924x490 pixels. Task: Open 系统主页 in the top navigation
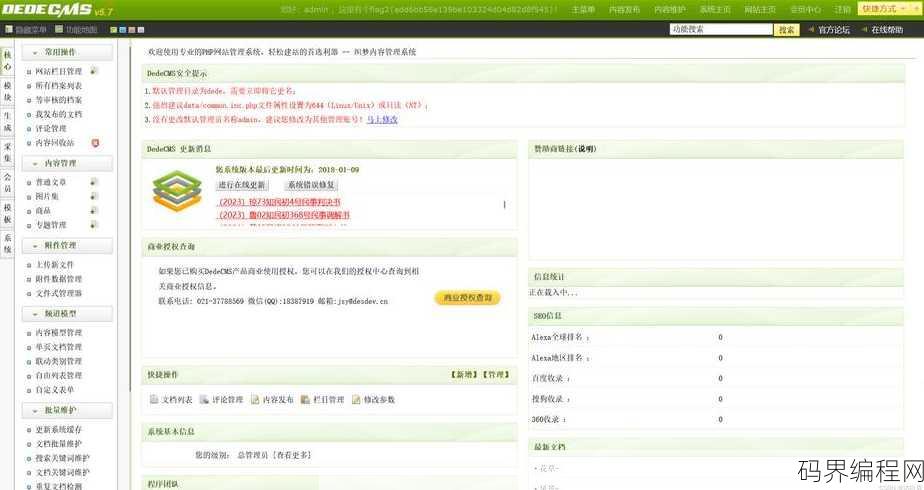[x=715, y=9]
